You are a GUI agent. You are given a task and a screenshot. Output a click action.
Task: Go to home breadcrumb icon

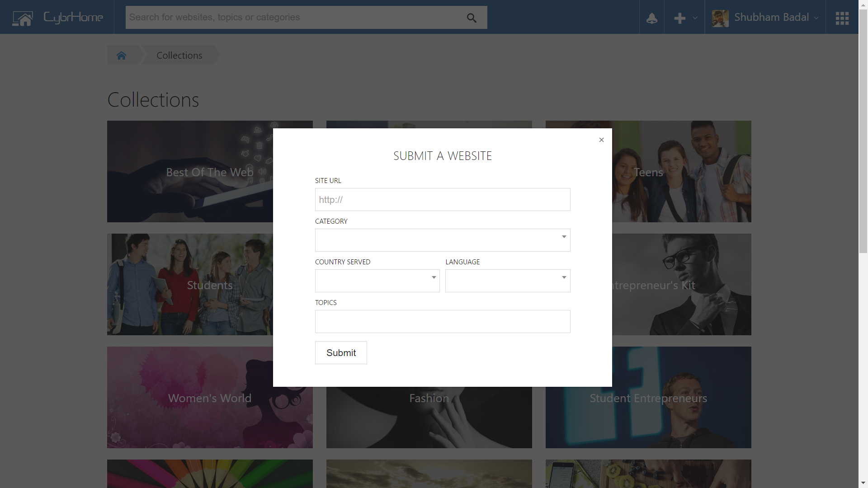[121, 55]
